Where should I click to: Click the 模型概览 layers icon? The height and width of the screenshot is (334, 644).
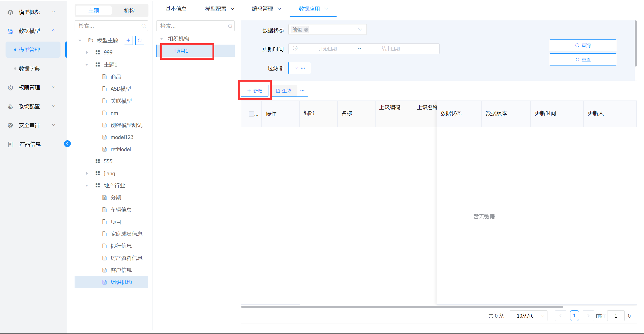pyautogui.click(x=10, y=12)
